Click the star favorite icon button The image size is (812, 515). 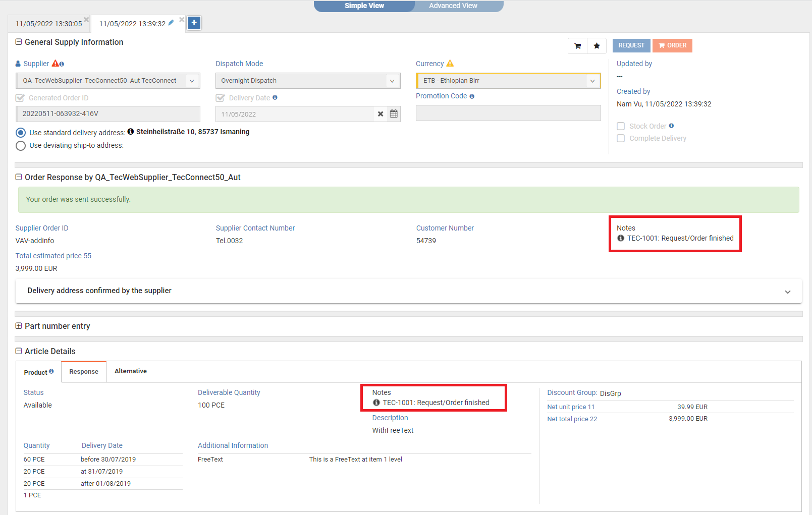(x=597, y=46)
